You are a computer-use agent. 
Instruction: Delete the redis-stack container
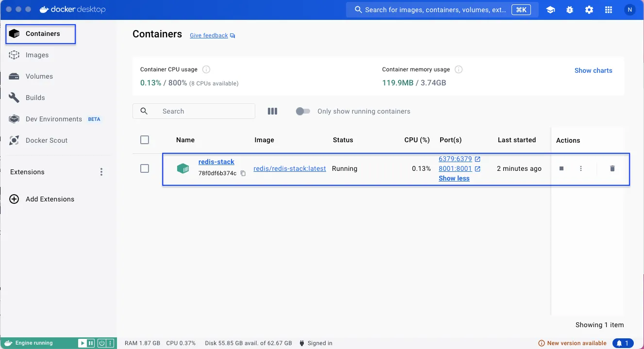pos(612,168)
